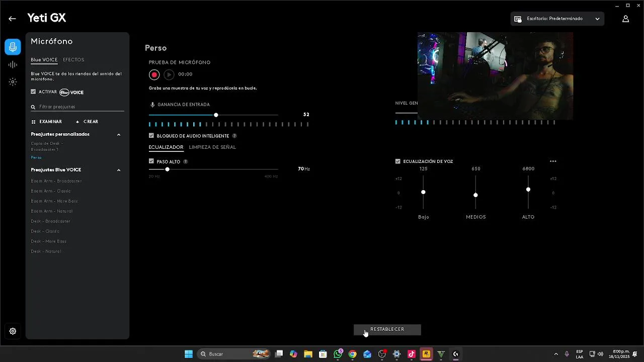The width and height of the screenshot is (644, 362).
Task: Open the lighting section icon in sidebar
Action: 13,81
